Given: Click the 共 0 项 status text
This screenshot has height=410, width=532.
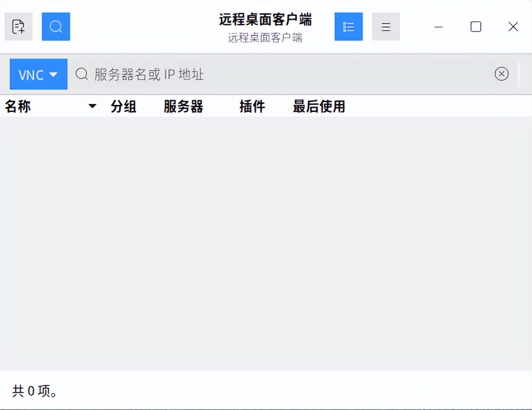Looking at the screenshot, I should 34,391.
